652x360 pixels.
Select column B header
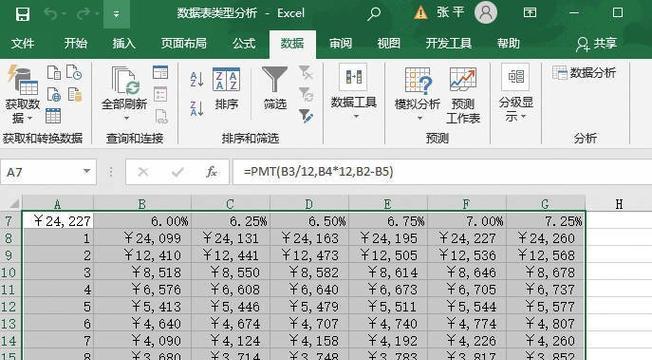tap(142, 204)
